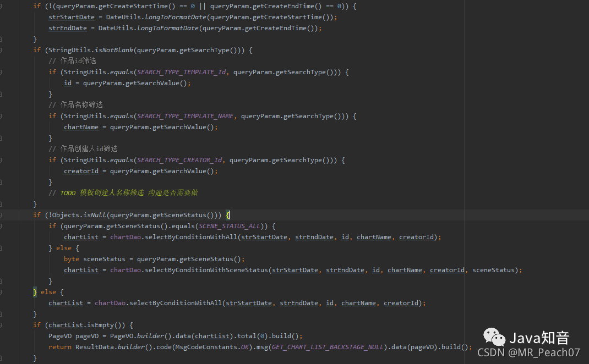The width and height of the screenshot is (589, 364).
Task: Click 'PageVO' type at the start of the pageVO declaration
Action: (x=60, y=336)
